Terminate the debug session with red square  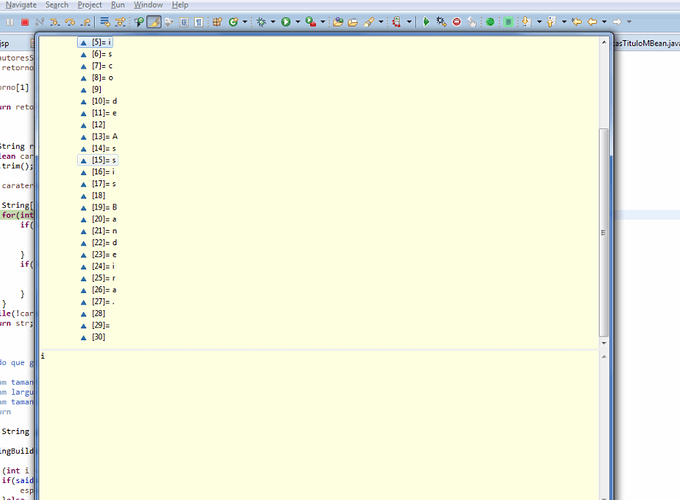click(x=25, y=22)
